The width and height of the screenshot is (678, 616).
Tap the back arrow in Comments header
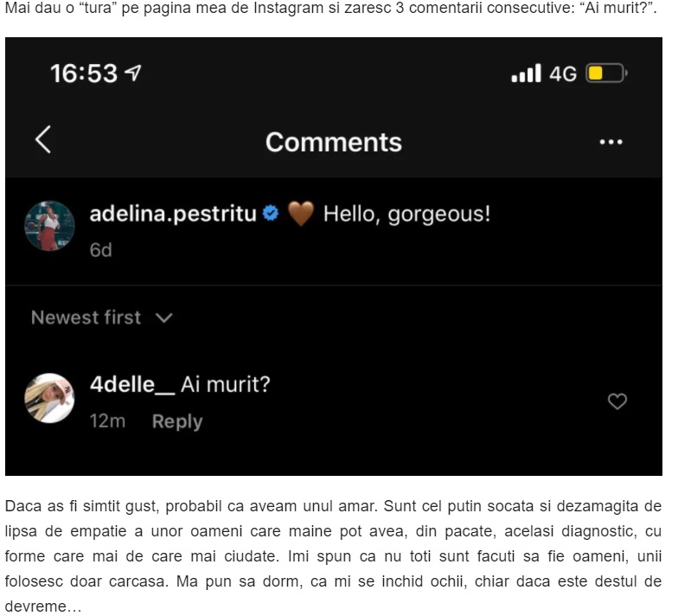tap(43, 140)
